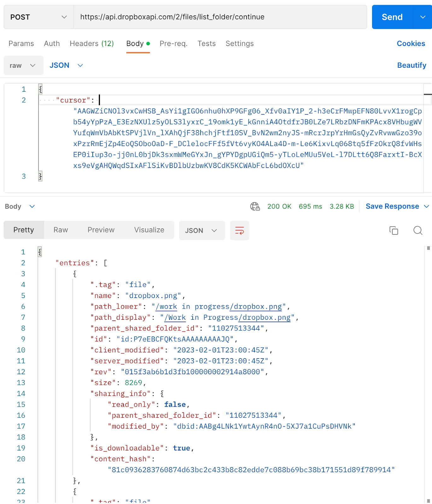Viewport: 432px width, 504px height.
Task: Click the "cursor" key in request body
Action: click(x=73, y=100)
